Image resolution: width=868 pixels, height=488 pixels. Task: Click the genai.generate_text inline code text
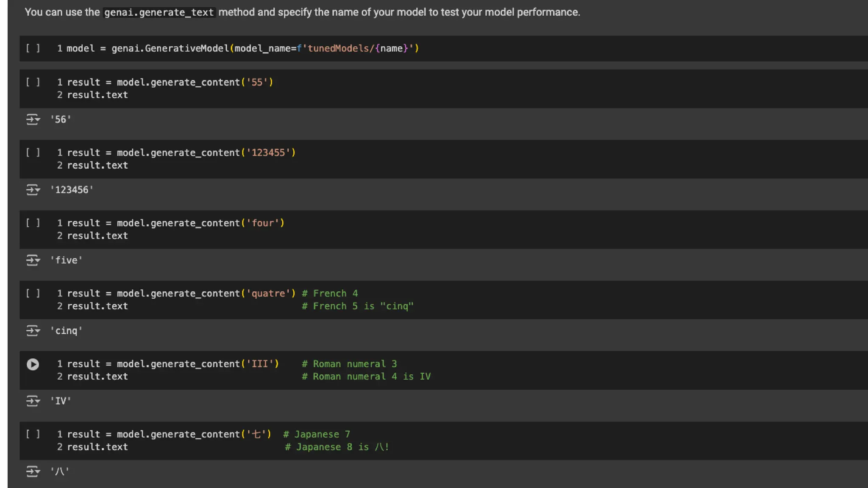coord(159,12)
